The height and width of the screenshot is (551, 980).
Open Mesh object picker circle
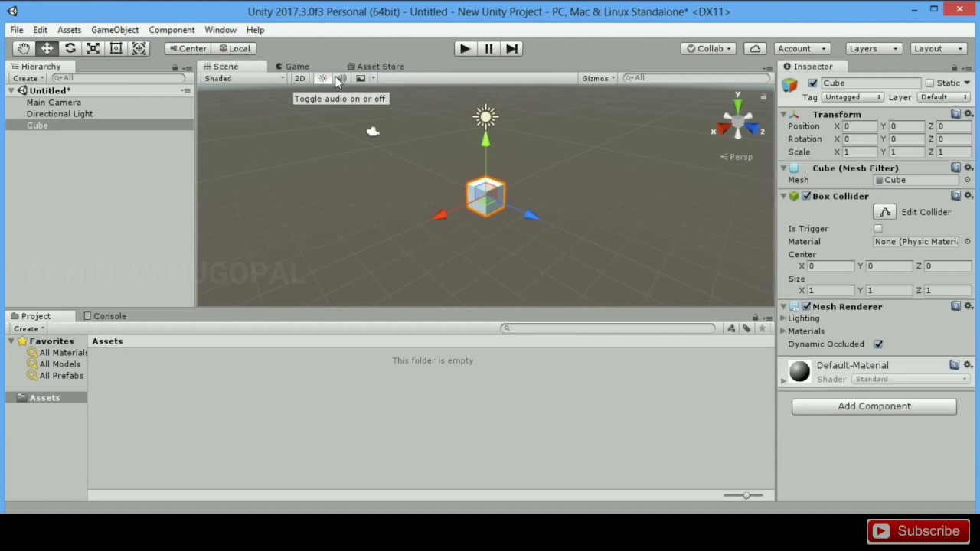coord(967,180)
